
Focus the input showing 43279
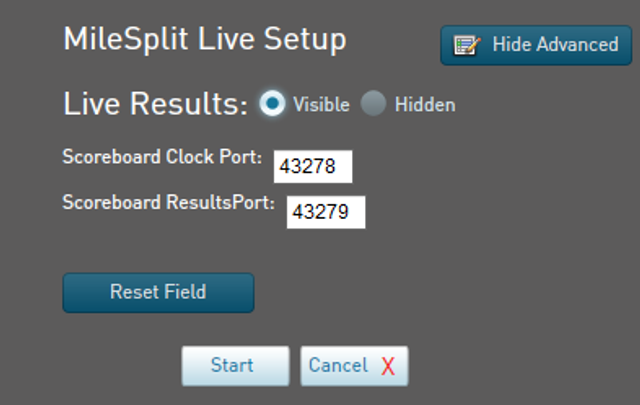[326, 212]
